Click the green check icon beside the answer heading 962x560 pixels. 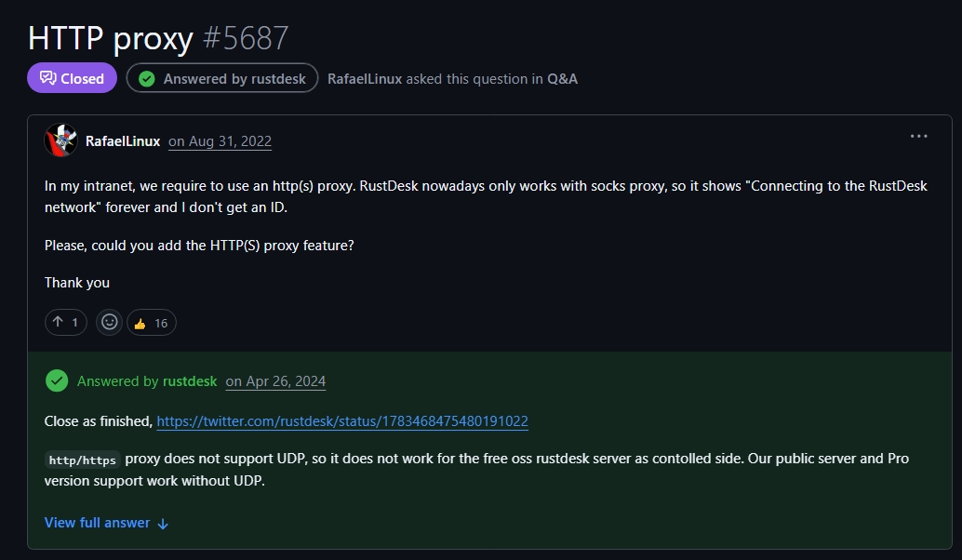pyautogui.click(x=57, y=380)
